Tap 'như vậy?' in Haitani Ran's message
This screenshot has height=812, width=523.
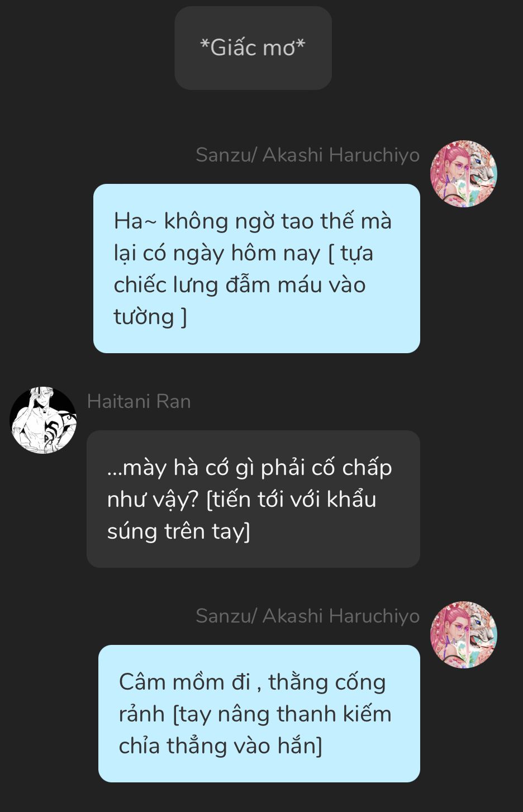pos(153,500)
